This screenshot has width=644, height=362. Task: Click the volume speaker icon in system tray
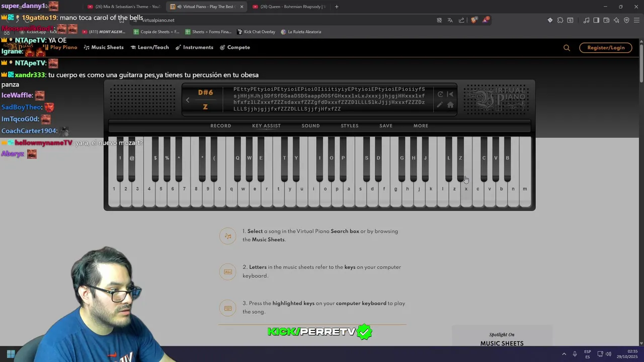point(608,354)
